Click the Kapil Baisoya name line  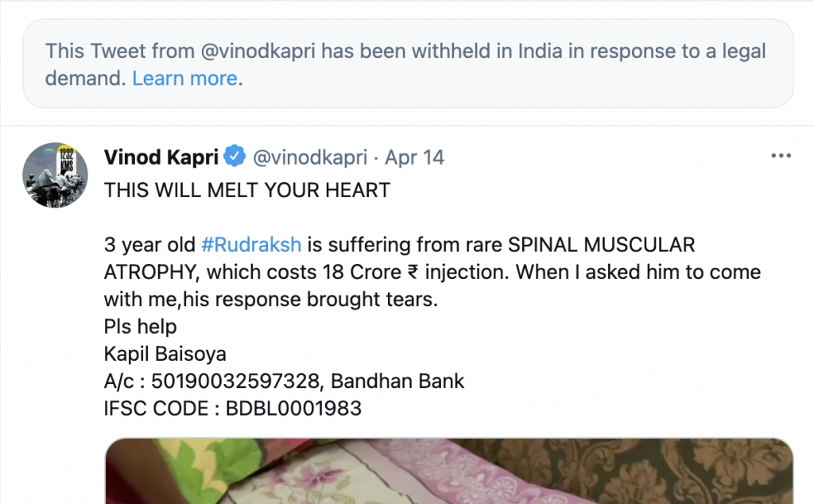point(165,354)
